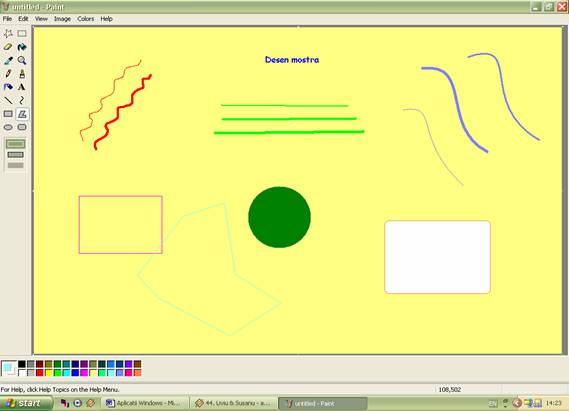Select solid fill style option

[16, 165]
